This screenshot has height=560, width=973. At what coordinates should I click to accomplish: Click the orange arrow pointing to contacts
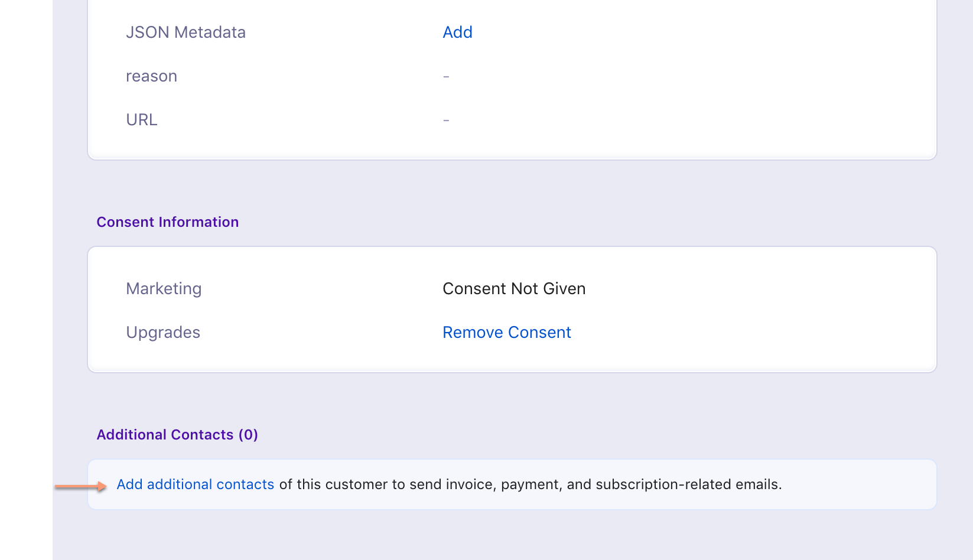tap(81, 487)
